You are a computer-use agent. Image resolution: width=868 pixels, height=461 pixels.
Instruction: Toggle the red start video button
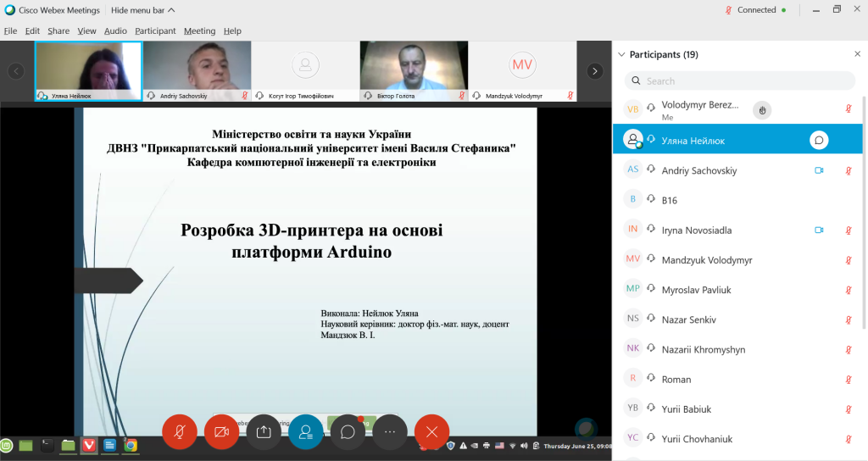tap(221, 431)
